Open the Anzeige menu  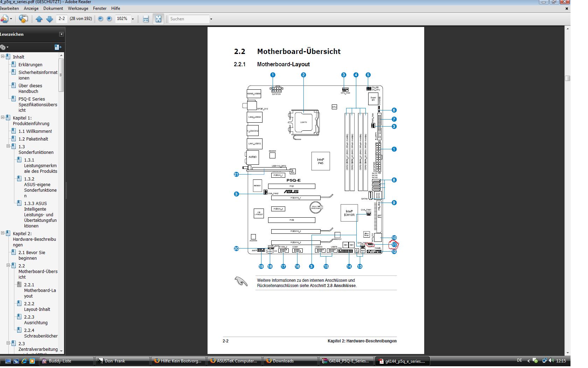point(31,8)
